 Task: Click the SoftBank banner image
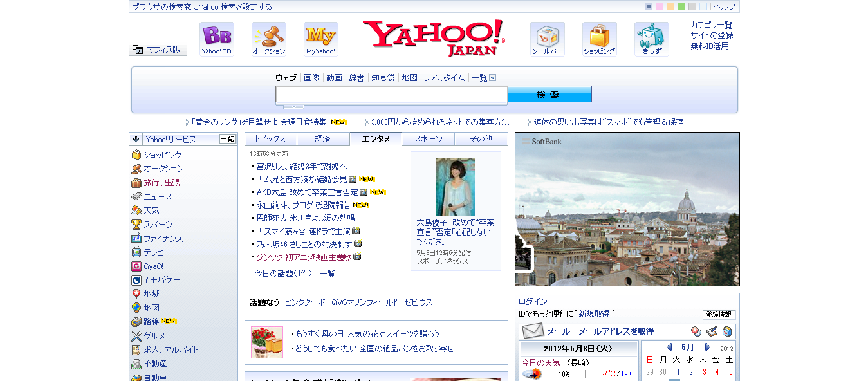point(627,209)
